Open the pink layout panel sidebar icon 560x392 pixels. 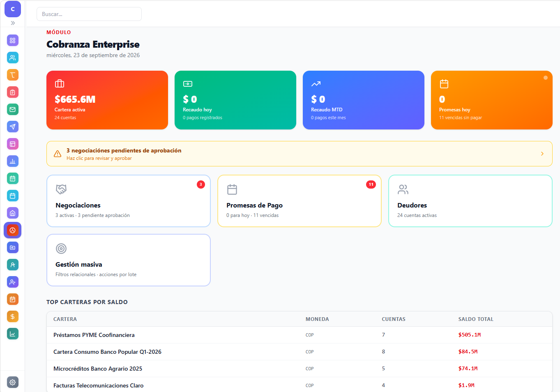(12, 144)
